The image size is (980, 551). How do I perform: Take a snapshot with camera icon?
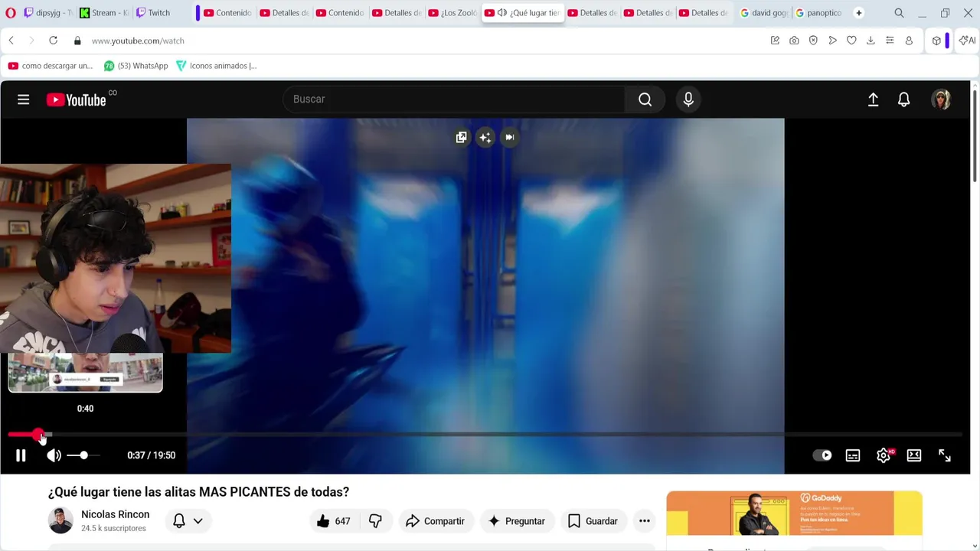click(x=794, y=41)
